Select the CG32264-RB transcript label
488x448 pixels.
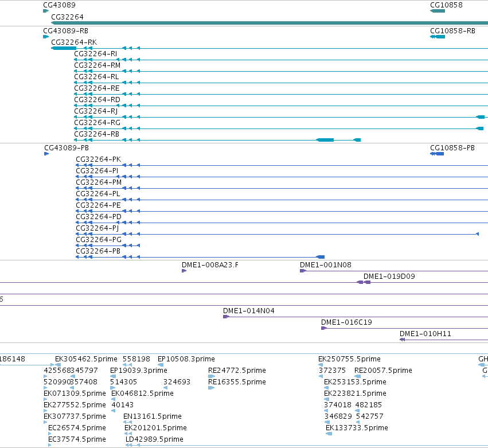[97, 134]
